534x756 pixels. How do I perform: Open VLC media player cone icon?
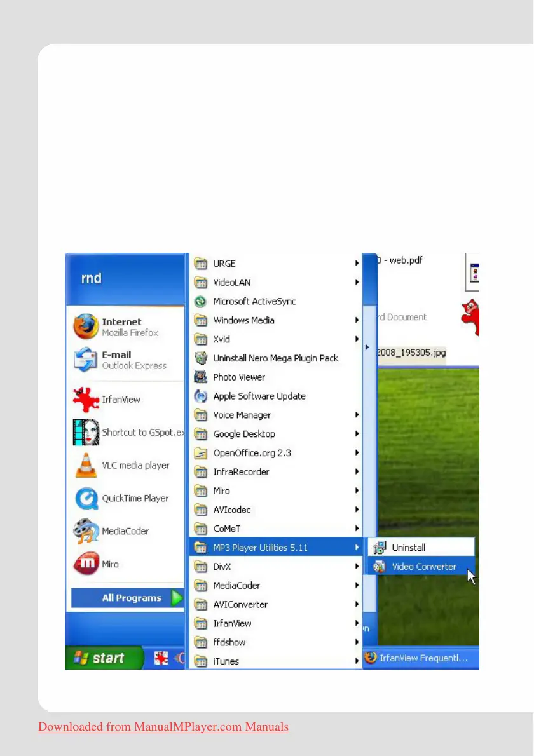tap(86, 465)
